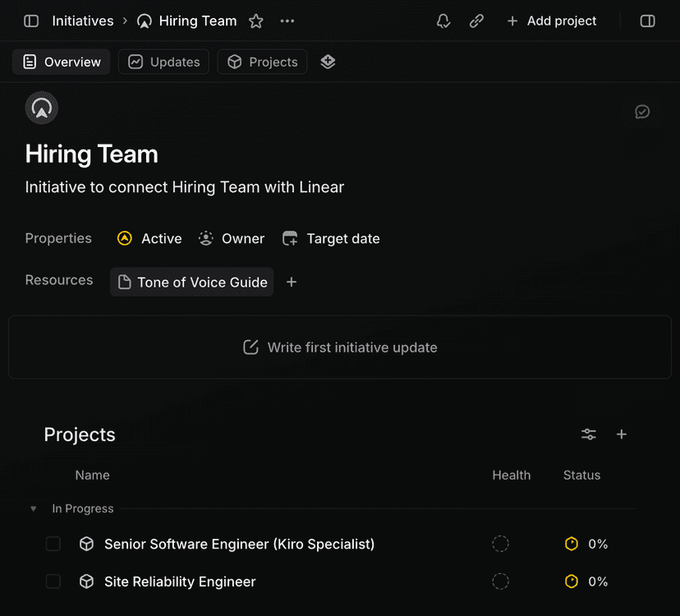Toggle the right details sidebar icon
This screenshot has width=680, height=616.
[648, 21]
